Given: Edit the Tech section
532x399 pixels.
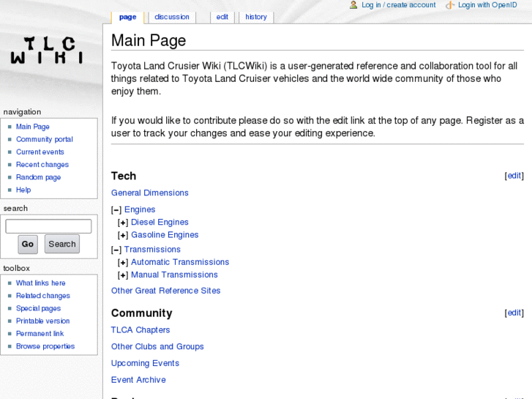Looking at the screenshot, I should [x=514, y=176].
